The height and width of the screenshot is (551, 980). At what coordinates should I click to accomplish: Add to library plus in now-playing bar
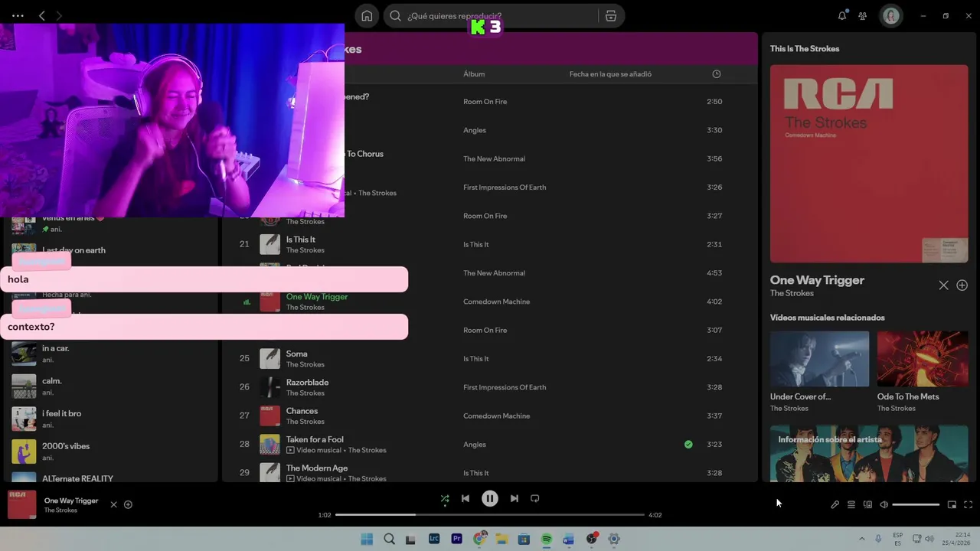[128, 504]
